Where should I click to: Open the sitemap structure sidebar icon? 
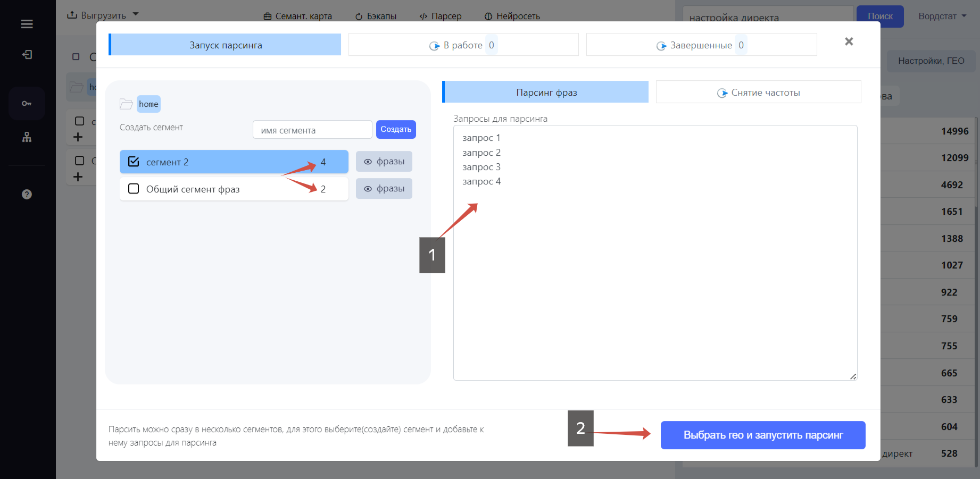click(27, 137)
